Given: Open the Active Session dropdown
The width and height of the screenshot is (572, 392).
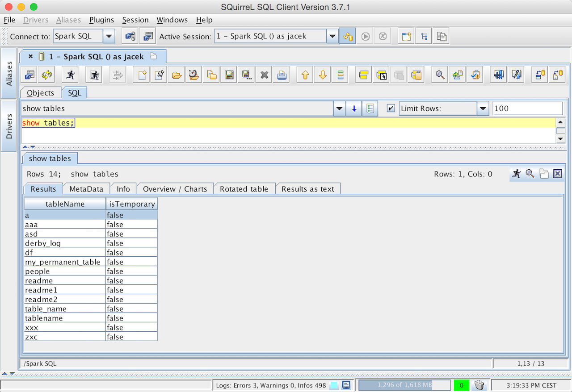Looking at the screenshot, I should pos(332,36).
